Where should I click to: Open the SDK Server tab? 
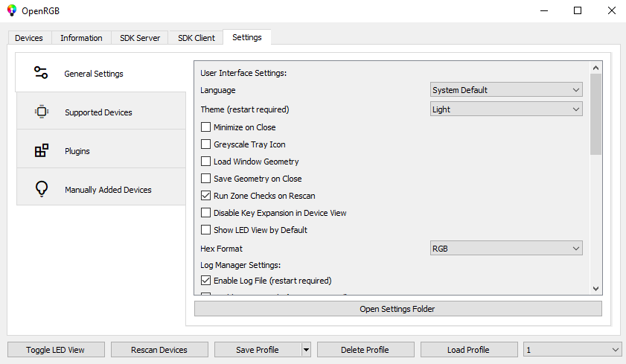click(140, 38)
